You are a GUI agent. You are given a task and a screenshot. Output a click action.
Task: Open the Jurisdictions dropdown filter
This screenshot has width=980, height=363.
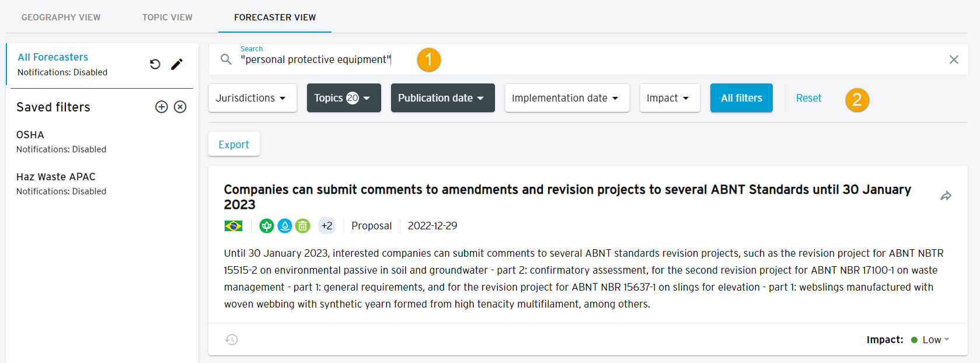point(252,98)
